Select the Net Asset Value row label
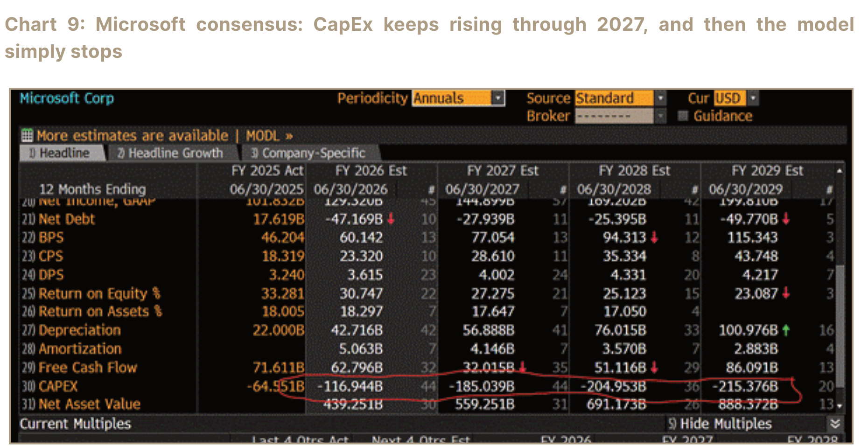 coord(90,404)
